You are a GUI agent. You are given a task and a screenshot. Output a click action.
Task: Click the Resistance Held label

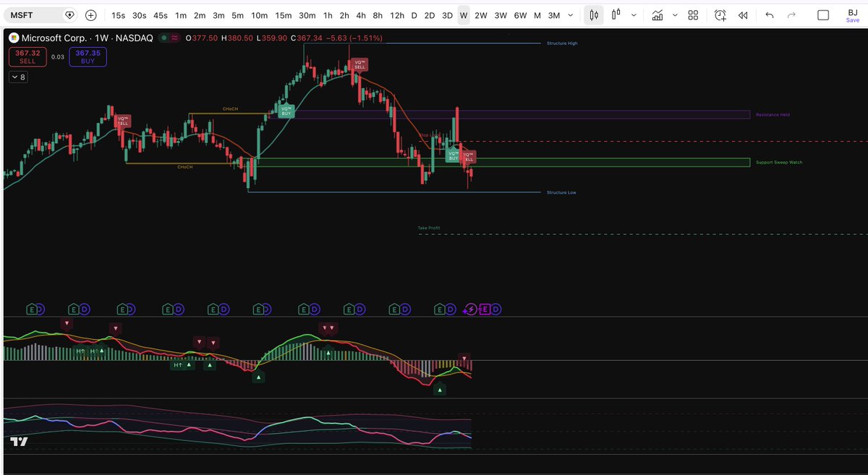[x=773, y=115]
